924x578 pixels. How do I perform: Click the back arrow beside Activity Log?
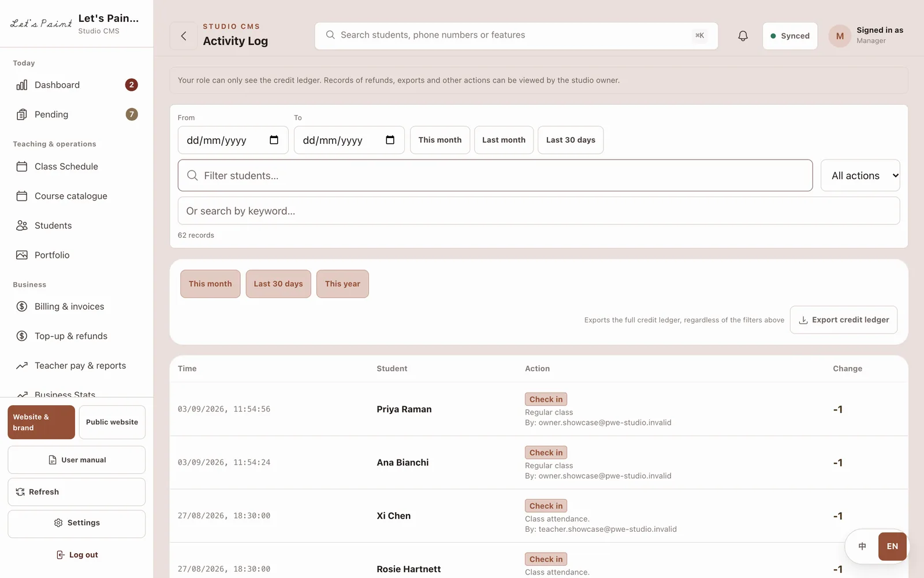click(x=184, y=36)
